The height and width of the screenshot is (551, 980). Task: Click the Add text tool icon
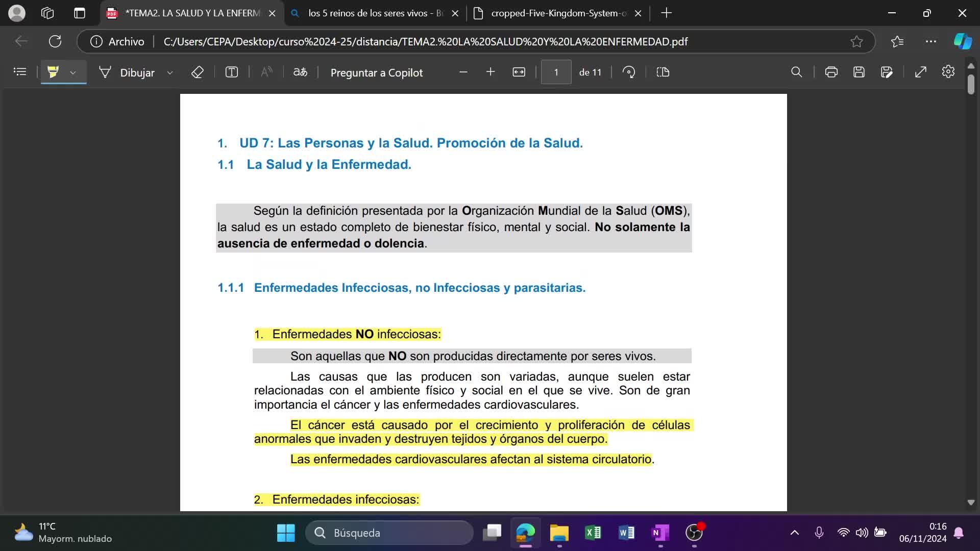point(232,72)
